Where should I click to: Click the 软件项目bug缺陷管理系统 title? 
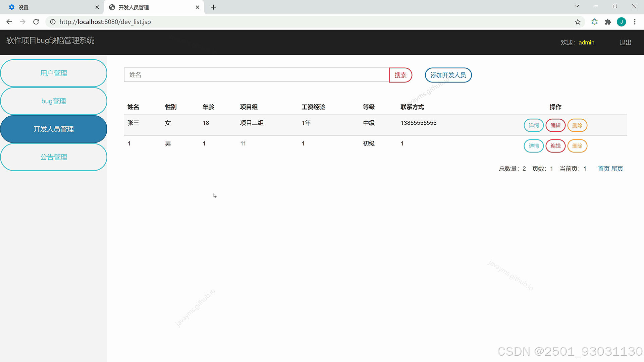(50, 41)
